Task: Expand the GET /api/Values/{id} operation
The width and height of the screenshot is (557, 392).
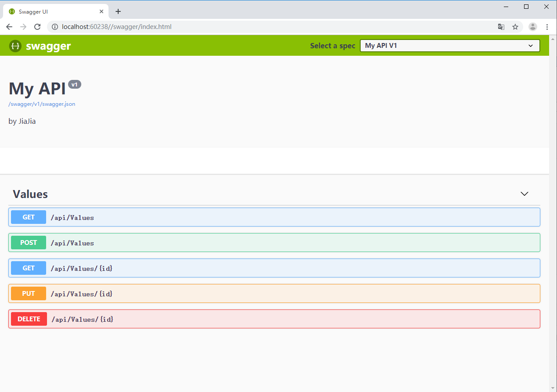Action: pos(274,268)
